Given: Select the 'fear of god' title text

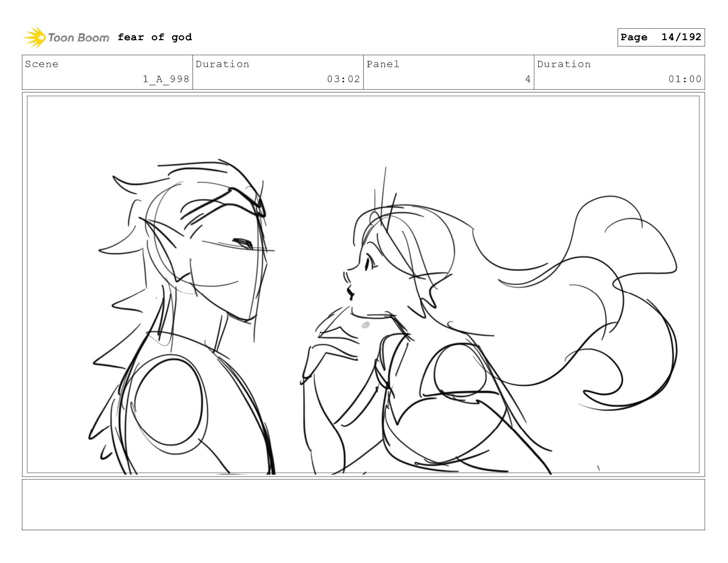Looking at the screenshot, I should [x=155, y=37].
